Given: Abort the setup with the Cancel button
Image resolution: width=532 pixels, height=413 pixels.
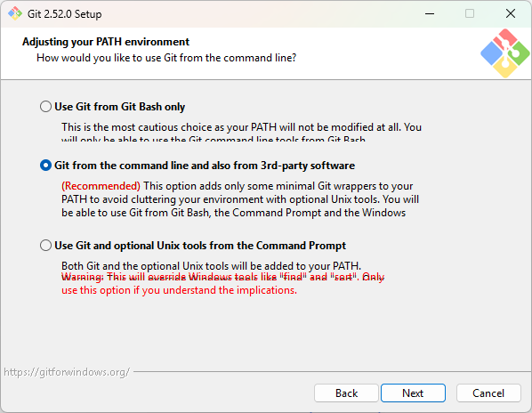Looking at the screenshot, I should tap(488, 393).
